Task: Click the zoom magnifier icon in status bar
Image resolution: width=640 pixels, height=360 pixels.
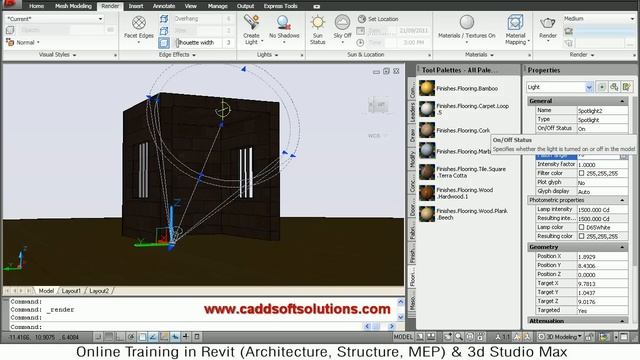Action: coord(459,337)
